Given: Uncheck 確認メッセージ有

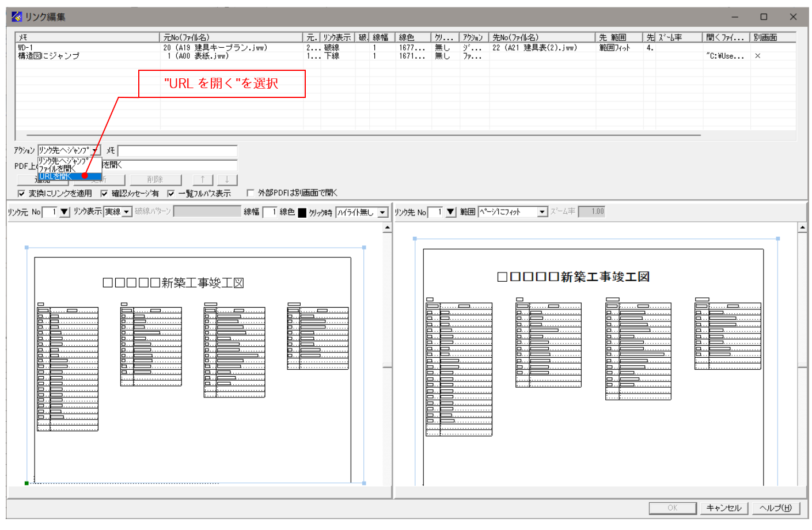Looking at the screenshot, I should tap(104, 194).
